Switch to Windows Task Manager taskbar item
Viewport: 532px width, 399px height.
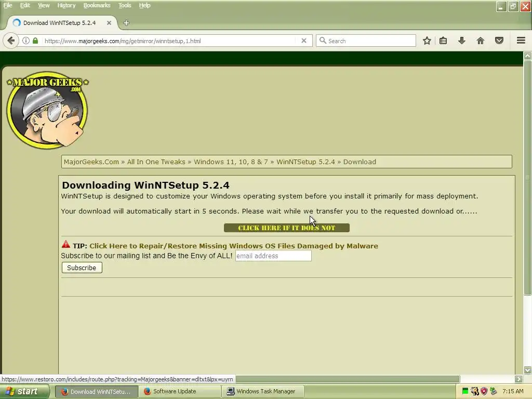coord(262,392)
